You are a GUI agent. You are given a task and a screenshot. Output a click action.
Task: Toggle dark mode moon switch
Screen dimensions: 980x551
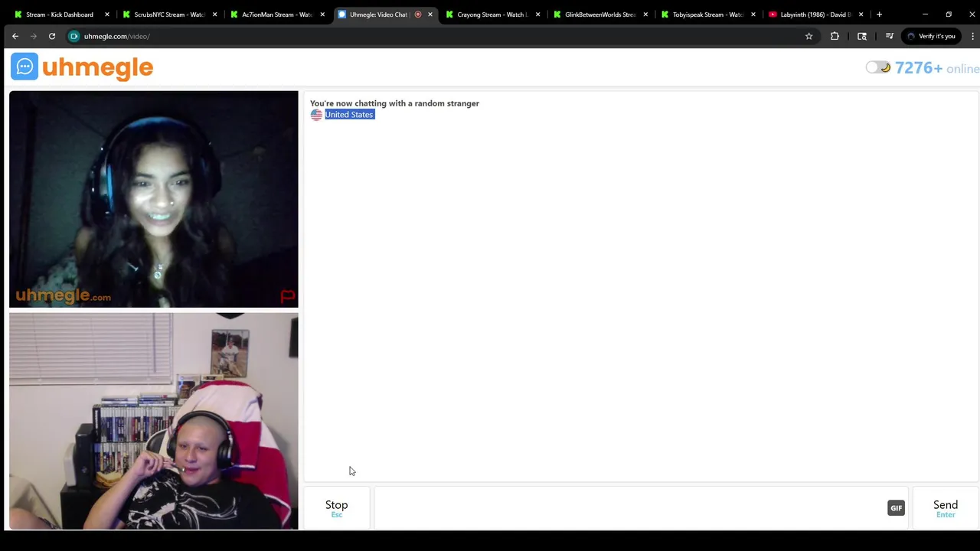point(878,67)
